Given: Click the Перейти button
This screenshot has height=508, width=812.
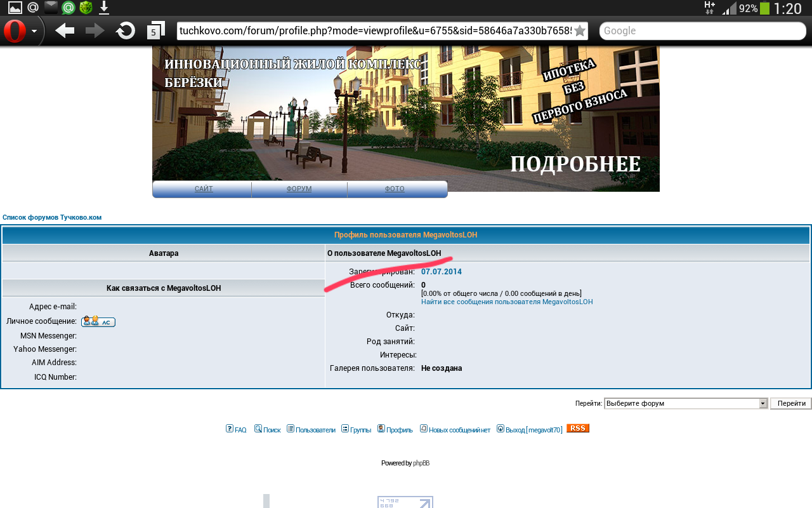Looking at the screenshot, I should [x=791, y=403].
